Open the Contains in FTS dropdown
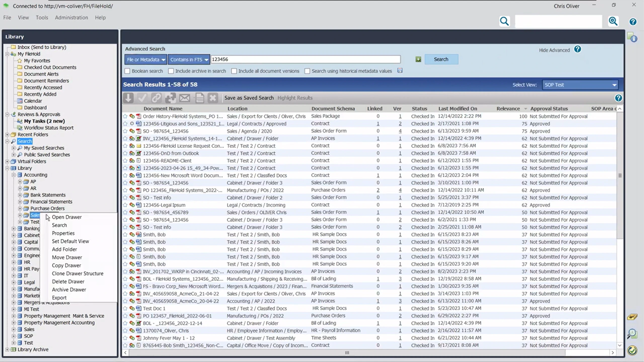The height and width of the screenshot is (362, 644). click(x=189, y=60)
